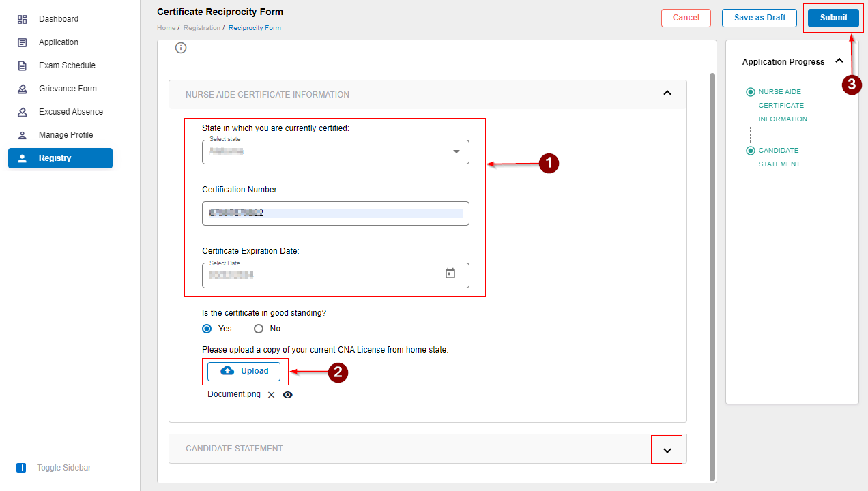Click the Manage Profile person icon

point(23,135)
